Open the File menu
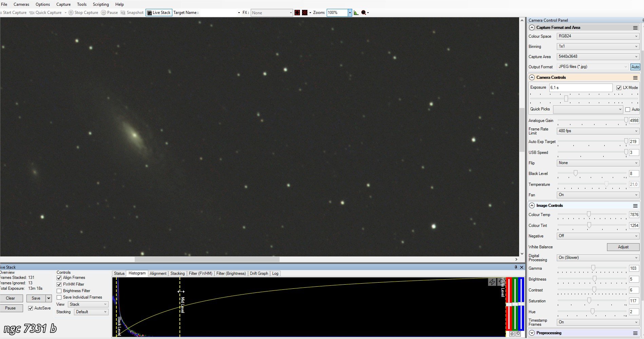 coord(4,4)
